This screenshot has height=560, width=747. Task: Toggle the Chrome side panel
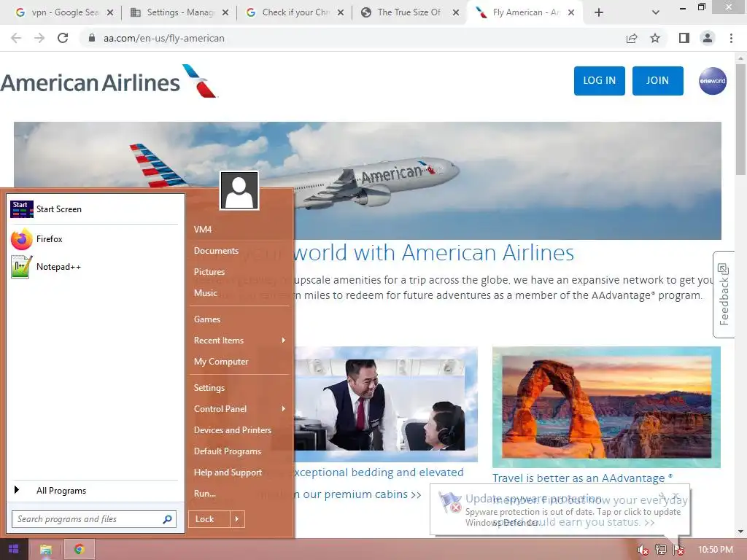pyautogui.click(x=684, y=38)
